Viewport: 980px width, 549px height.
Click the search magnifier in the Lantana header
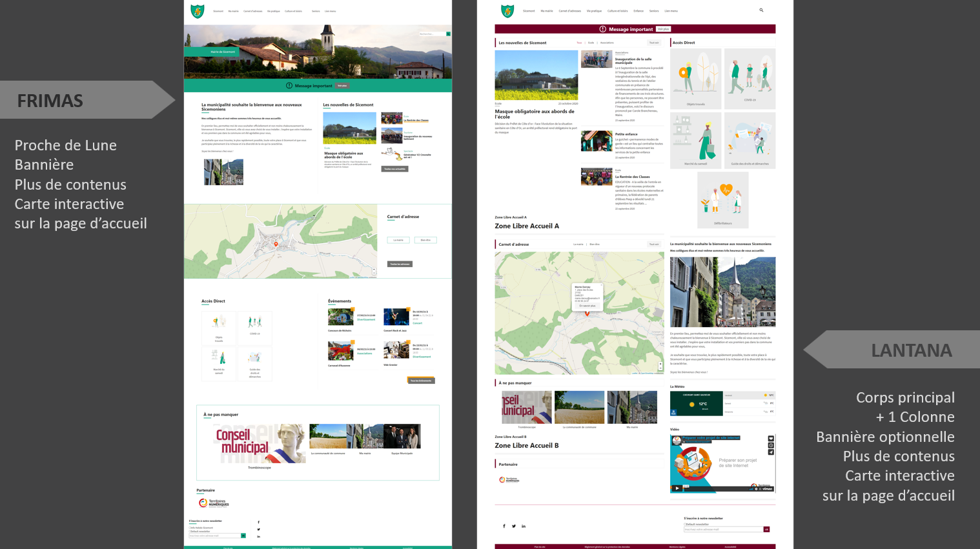[x=761, y=10]
